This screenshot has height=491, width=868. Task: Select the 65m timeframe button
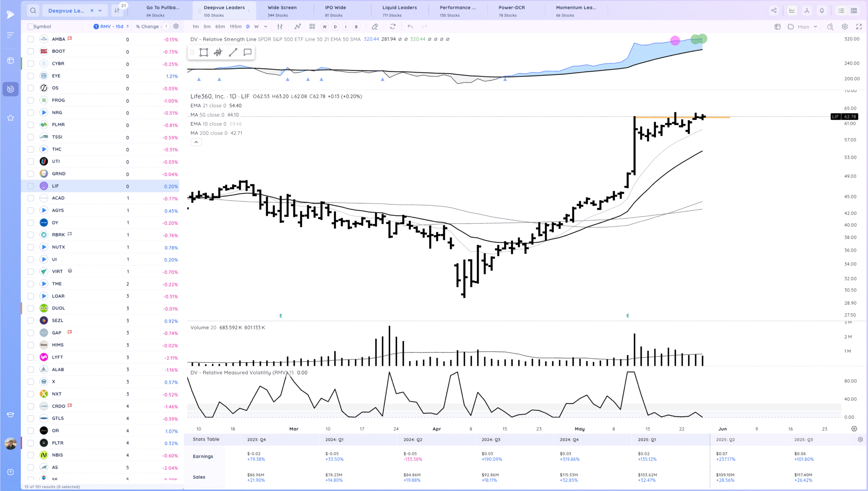220,26
